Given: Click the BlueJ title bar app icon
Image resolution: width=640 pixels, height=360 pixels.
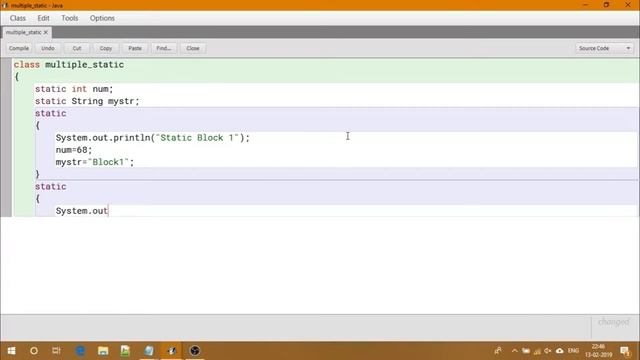Looking at the screenshot, I should [x=5, y=5].
